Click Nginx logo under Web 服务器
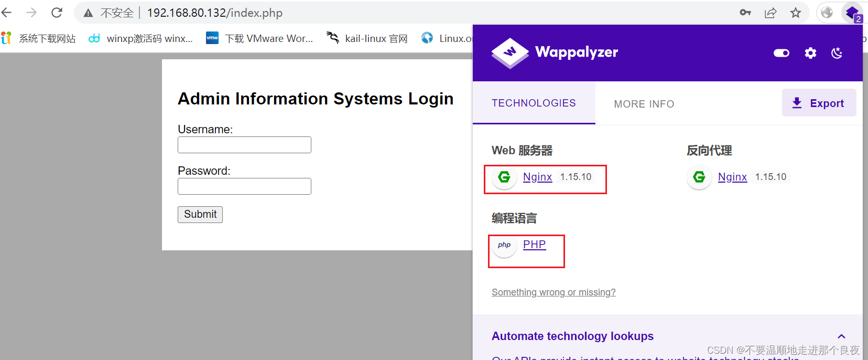Viewport: 868px width, 360px height. click(504, 177)
